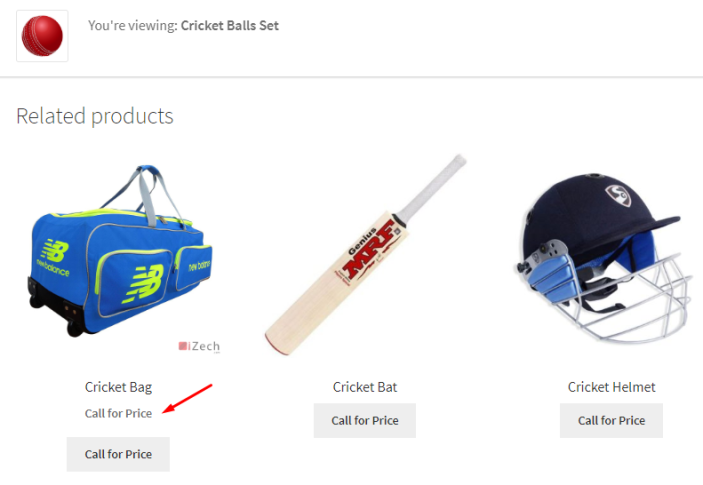Open the Cricket Bag product image
Screen dimensions: 703x485
[119, 255]
